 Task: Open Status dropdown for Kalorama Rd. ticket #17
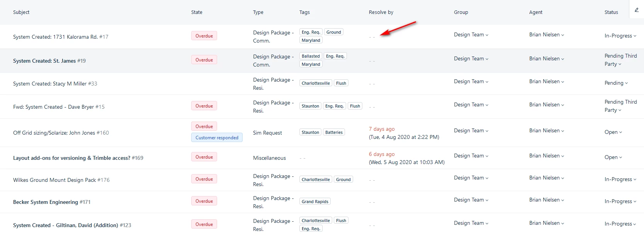620,36
